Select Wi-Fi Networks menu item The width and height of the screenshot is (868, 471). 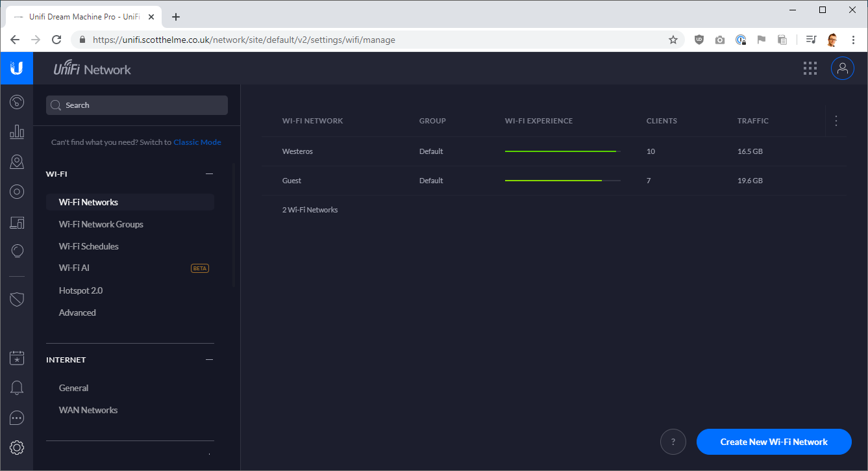click(130, 202)
